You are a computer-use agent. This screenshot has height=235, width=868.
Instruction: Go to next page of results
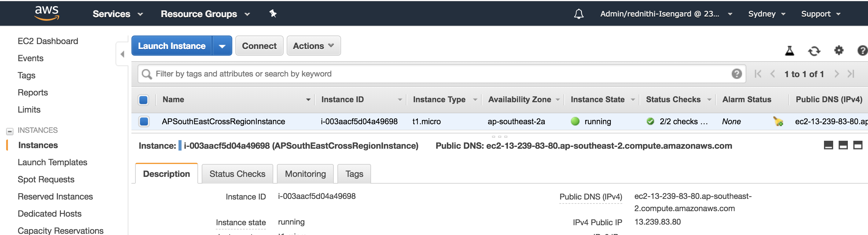(x=836, y=74)
